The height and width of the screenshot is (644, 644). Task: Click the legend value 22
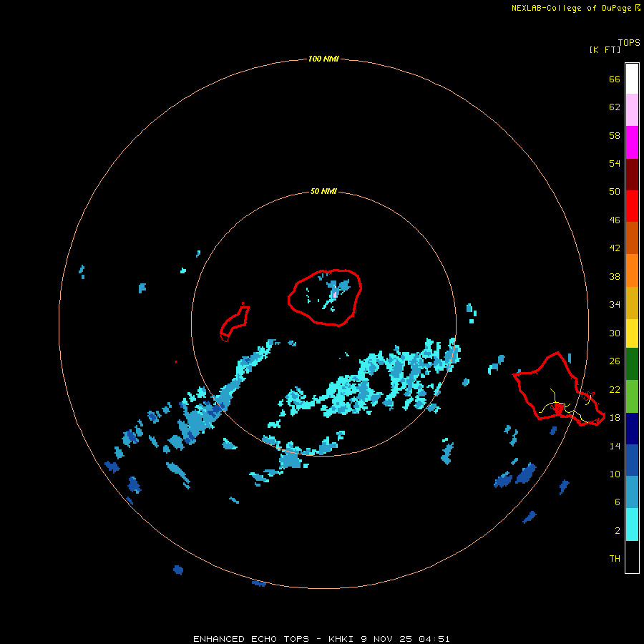615,389
